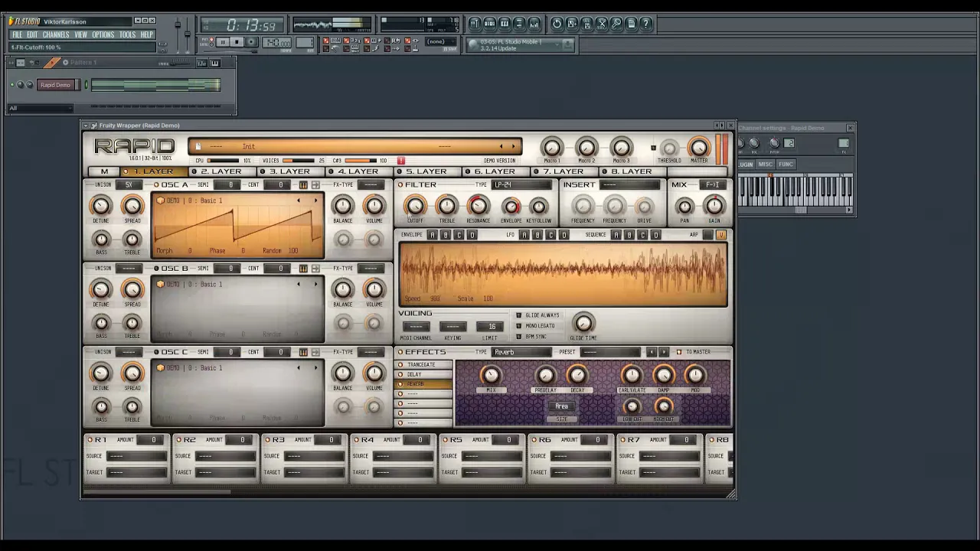Open the INSERT type dropdown
Image resolution: width=980 pixels, height=551 pixels.
pos(629,185)
